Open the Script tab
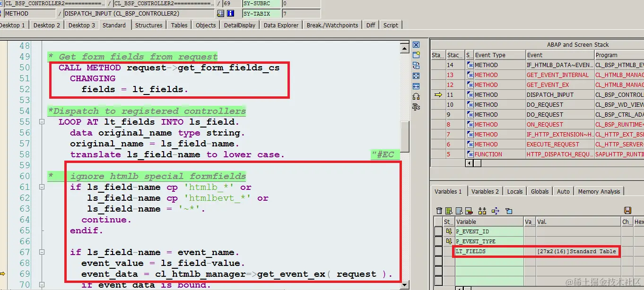This screenshot has height=290, width=644. (x=391, y=25)
